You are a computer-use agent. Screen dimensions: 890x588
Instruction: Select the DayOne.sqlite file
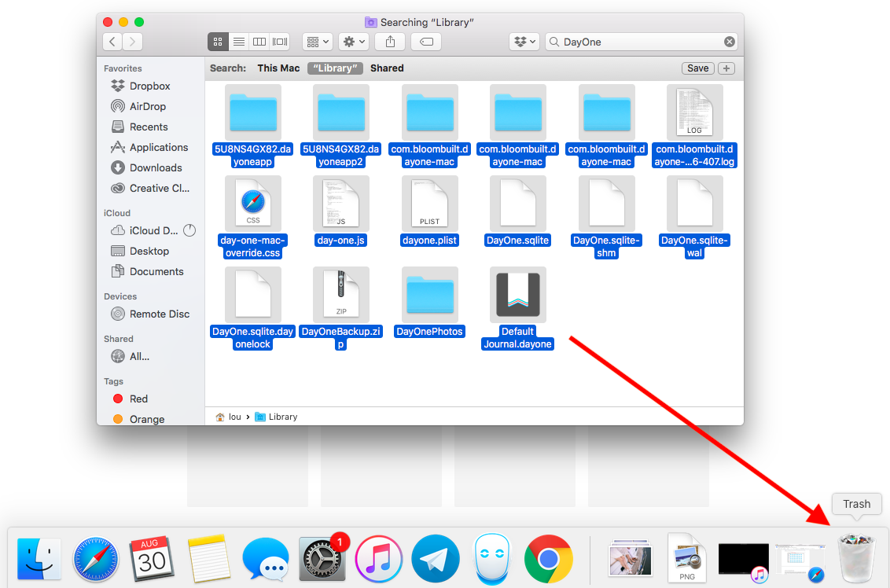517,211
